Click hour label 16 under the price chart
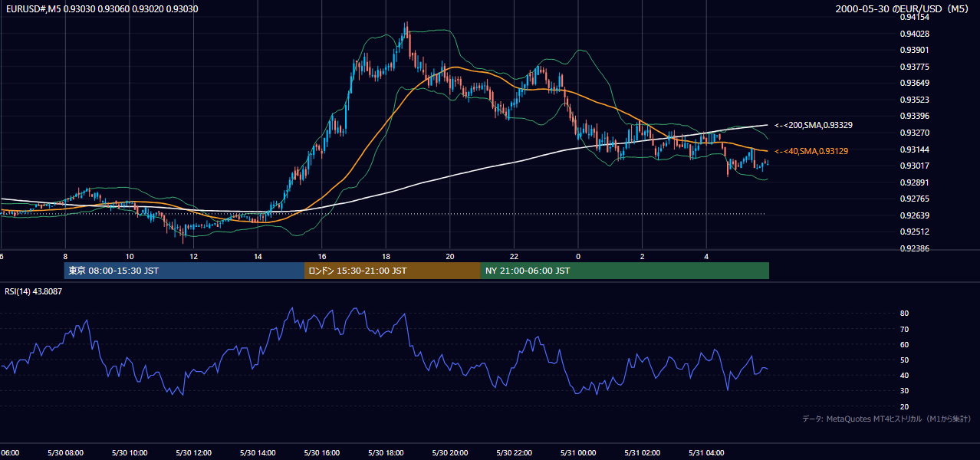980x460 pixels. (x=322, y=256)
